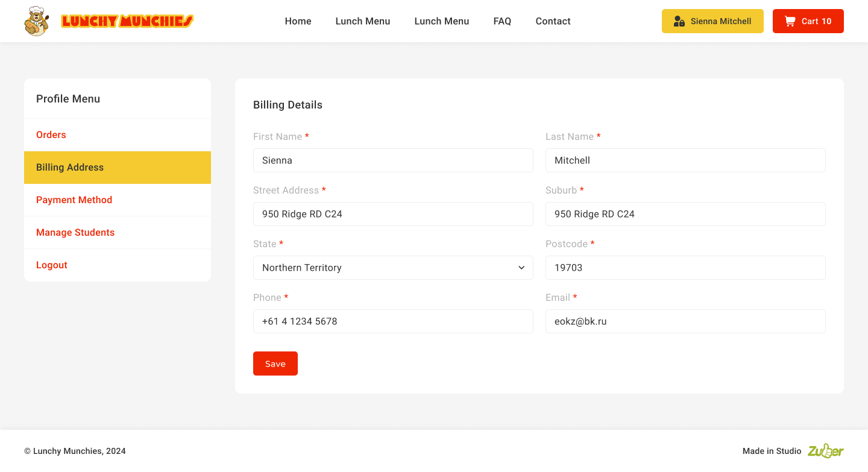Open the FAQ page from navigation
868x472 pixels.
[502, 21]
